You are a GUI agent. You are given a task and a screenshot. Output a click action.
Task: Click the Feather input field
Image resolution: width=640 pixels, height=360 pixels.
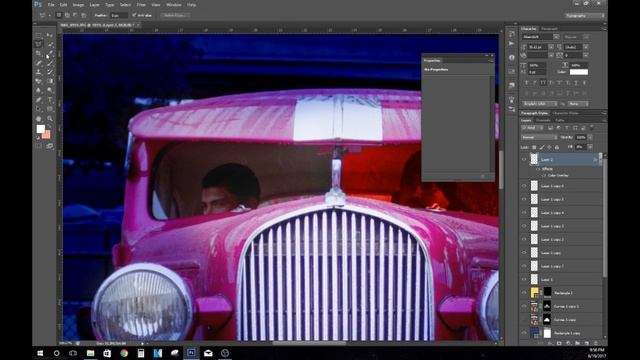(x=119, y=15)
